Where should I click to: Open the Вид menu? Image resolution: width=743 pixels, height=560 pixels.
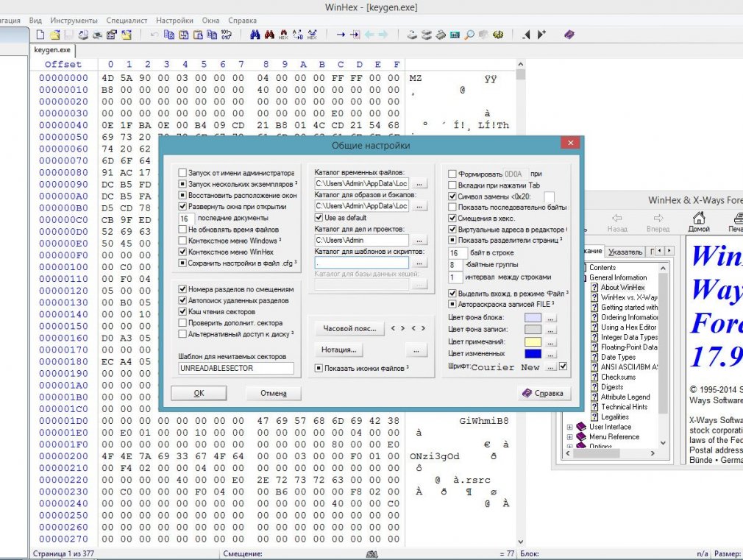[x=35, y=21]
